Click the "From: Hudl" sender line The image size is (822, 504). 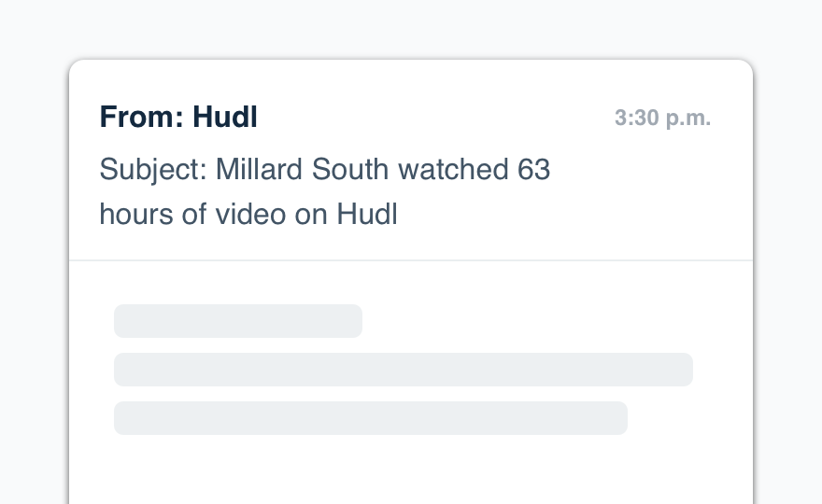click(x=178, y=118)
